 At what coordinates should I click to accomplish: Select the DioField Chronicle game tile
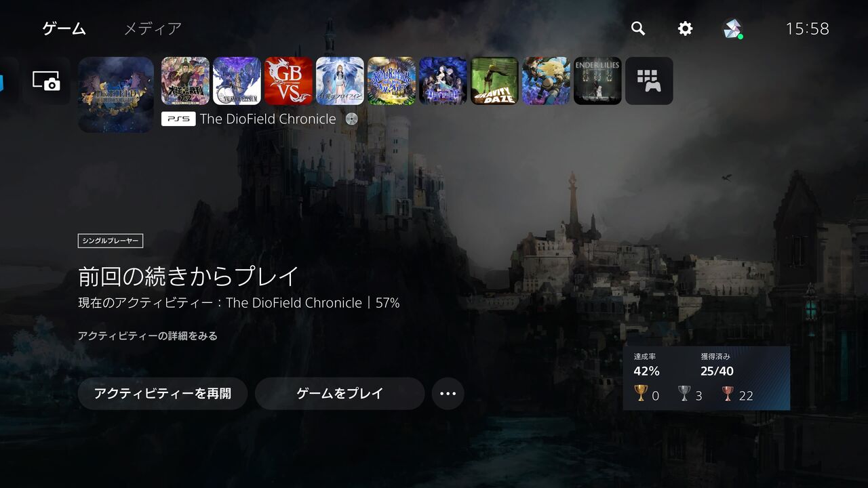pyautogui.click(x=116, y=94)
